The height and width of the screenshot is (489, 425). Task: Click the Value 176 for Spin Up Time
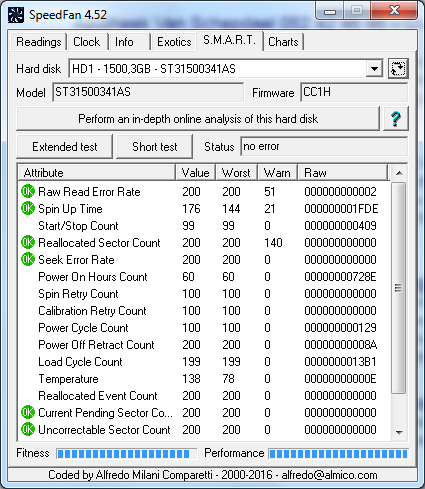click(191, 209)
